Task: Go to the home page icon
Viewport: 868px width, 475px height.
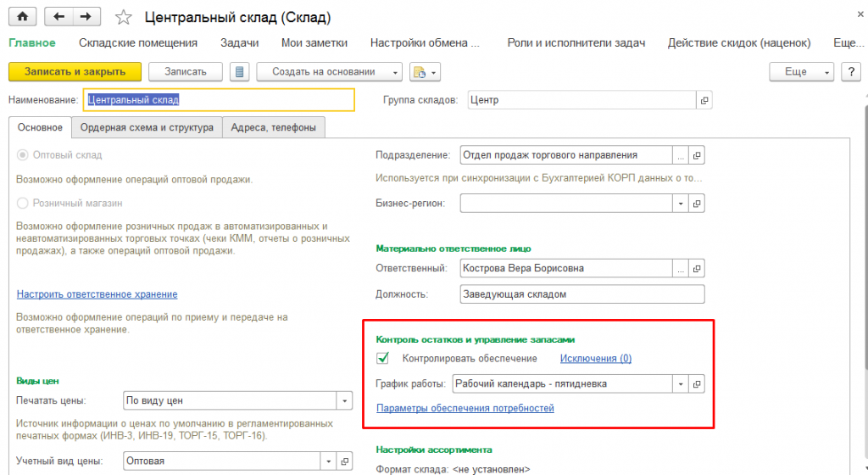Action: [x=23, y=17]
